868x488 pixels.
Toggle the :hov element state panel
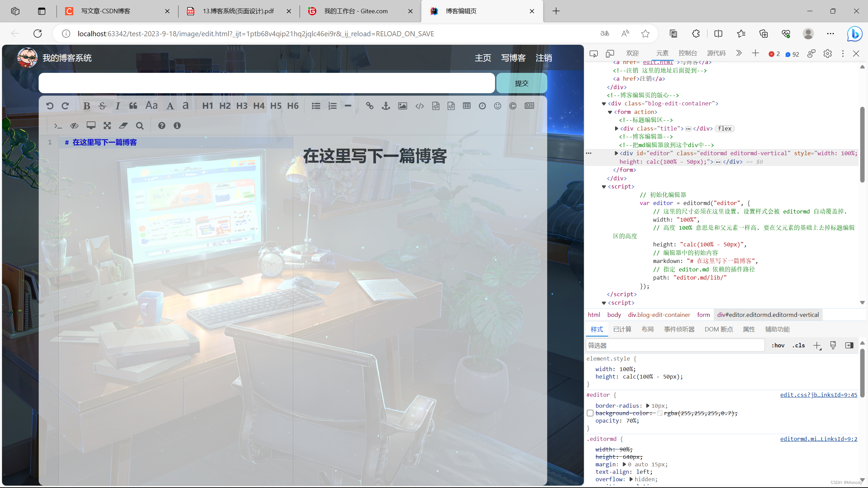coord(778,345)
